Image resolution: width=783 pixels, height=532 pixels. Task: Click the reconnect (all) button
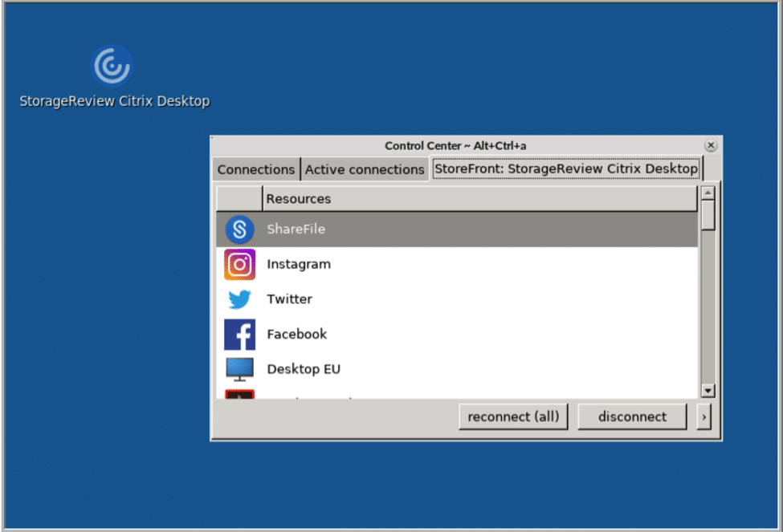[513, 416]
